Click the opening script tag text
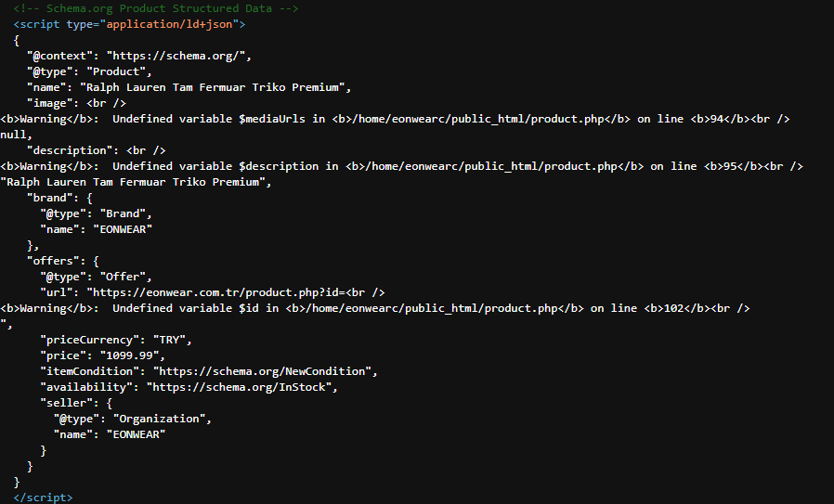This screenshot has height=504, width=834. [129, 24]
